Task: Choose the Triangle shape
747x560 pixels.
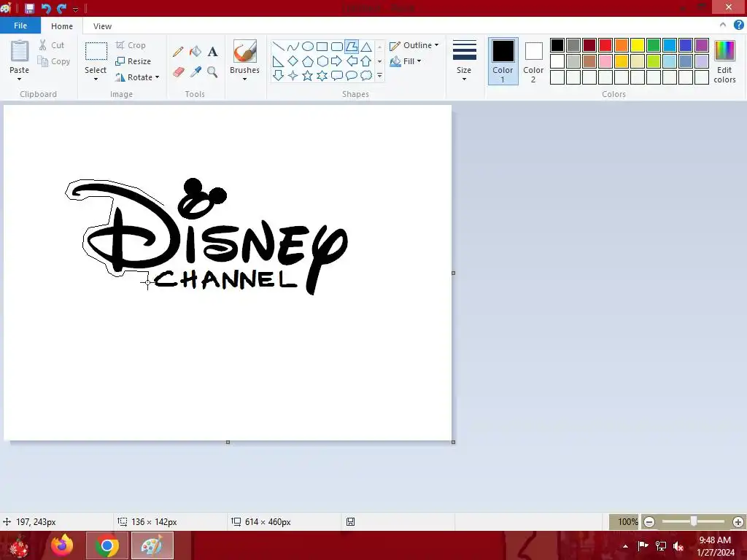Action: 366,46
